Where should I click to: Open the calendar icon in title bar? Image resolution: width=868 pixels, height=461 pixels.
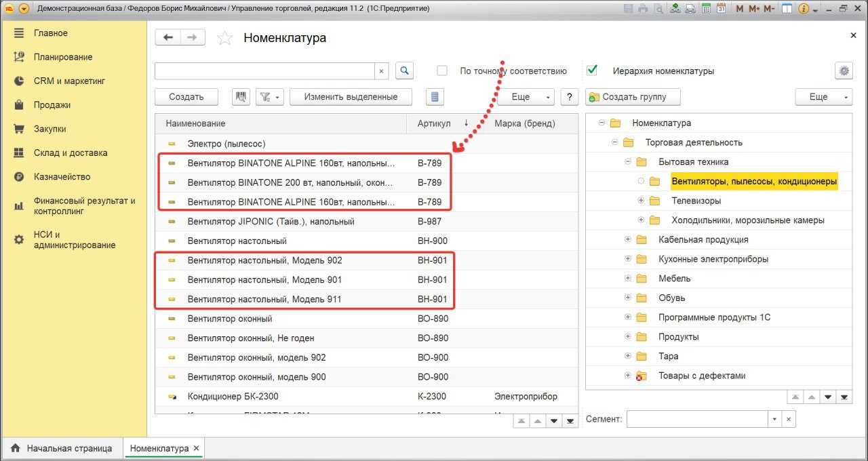(x=721, y=9)
